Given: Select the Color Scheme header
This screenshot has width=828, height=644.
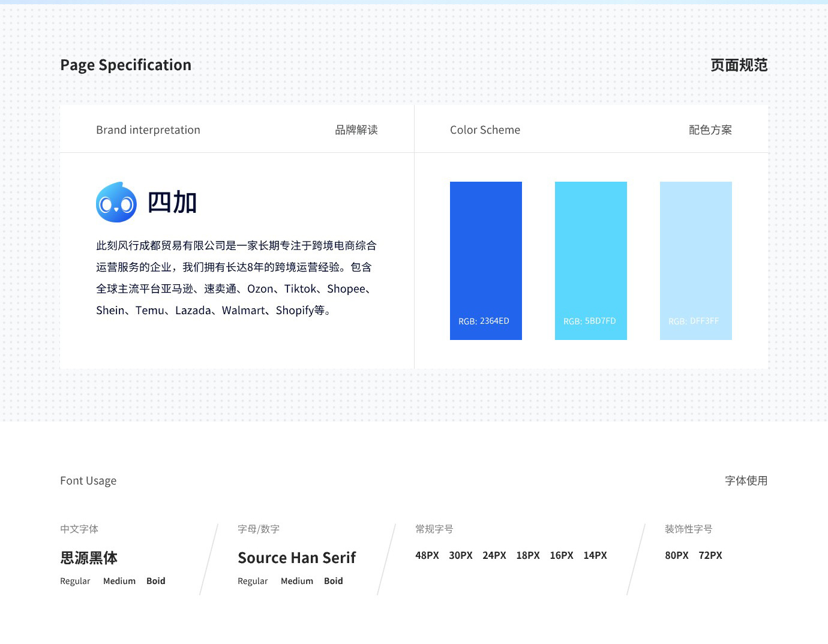Looking at the screenshot, I should point(485,130).
